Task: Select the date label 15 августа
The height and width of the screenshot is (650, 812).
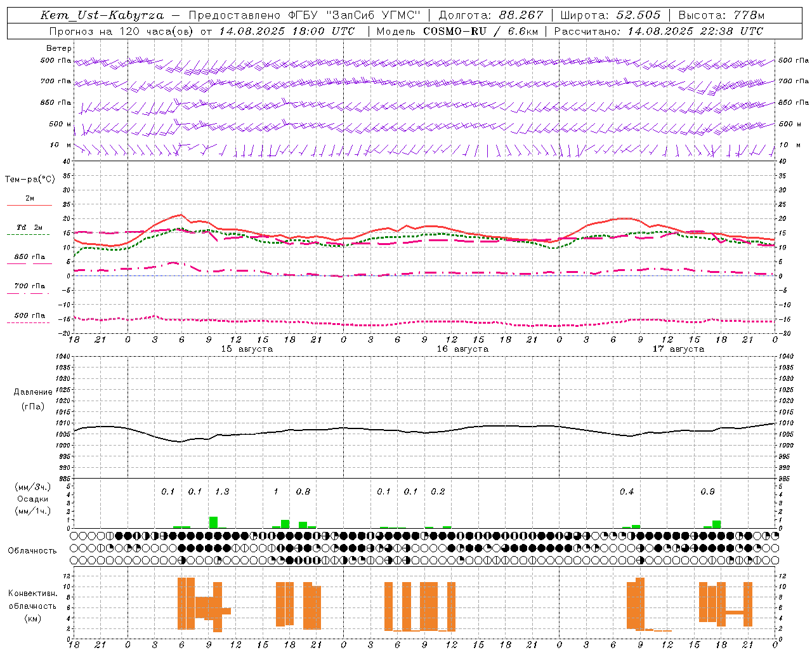Action: pyautogui.click(x=247, y=349)
